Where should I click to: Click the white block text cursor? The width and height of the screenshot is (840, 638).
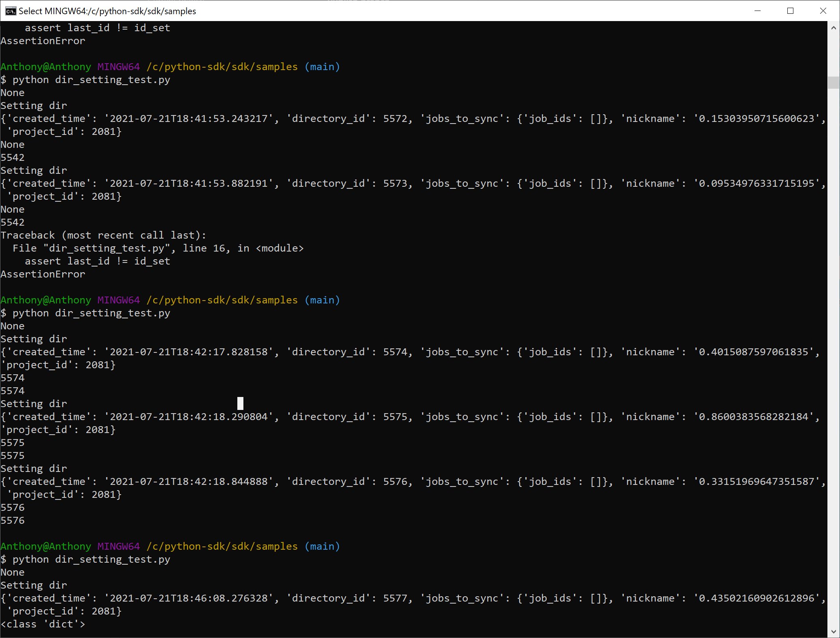click(x=240, y=403)
